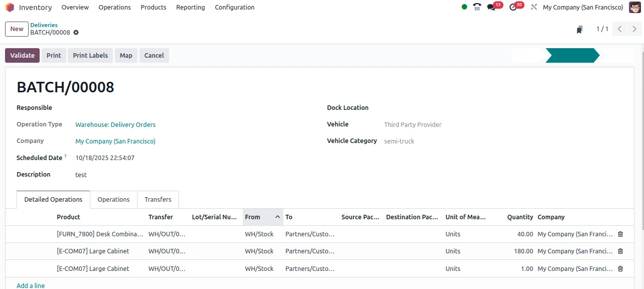This screenshot has width=644, height=289.
Task: Open the Company switcher My Company (San Francisco)
Action: click(583, 8)
